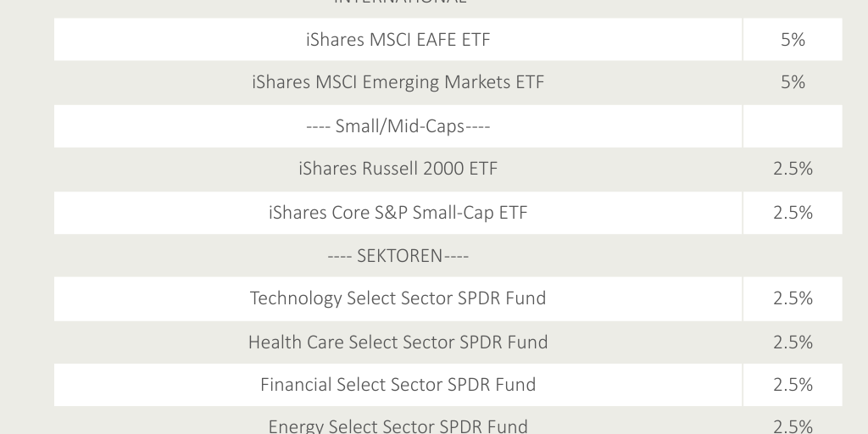This screenshot has height=434, width=868.
Task: Select Energy Select Sector SPDR Fund cell
Action: 398,425
